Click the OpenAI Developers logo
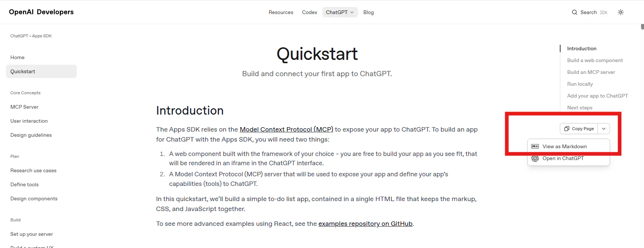Image resolution: width=644 pixels, height=248 pixels. coord(41,12)
